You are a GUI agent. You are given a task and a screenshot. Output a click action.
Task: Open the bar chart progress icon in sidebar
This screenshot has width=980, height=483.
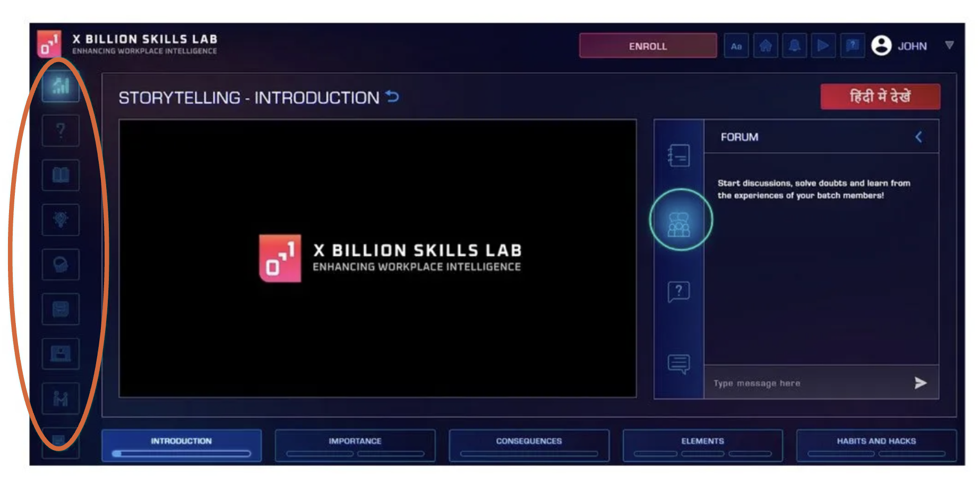pyautogui.click(x=61, y=86)
